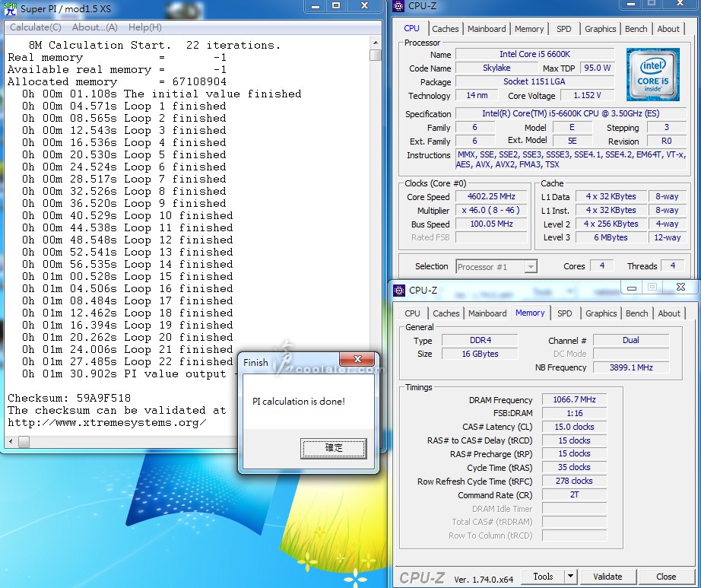This screenshot has height=588, width=701.
Task: Click the Multiplier value 'x 46.0 ( 8 - 46 )'
Action: [x=491, y=210]
